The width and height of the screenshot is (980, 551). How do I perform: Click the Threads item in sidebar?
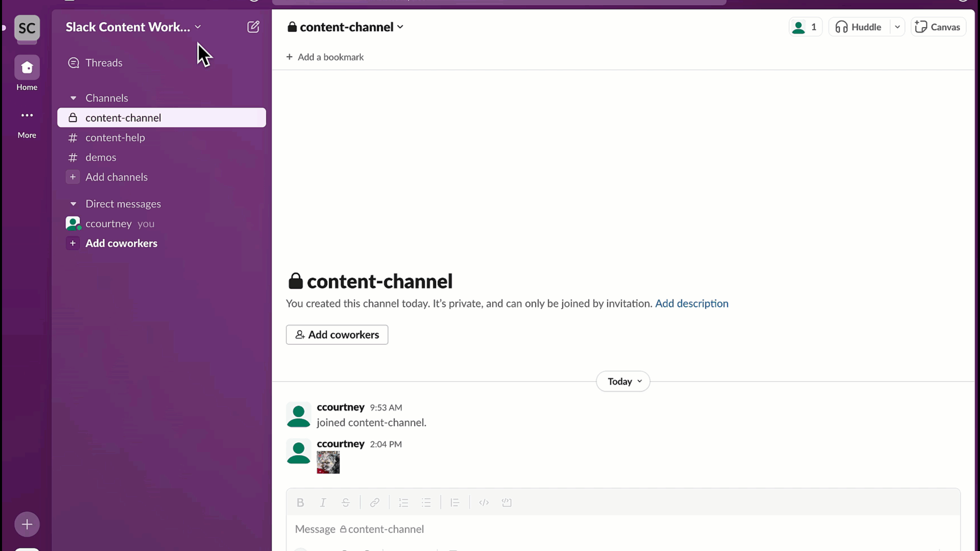coord(104,63)
